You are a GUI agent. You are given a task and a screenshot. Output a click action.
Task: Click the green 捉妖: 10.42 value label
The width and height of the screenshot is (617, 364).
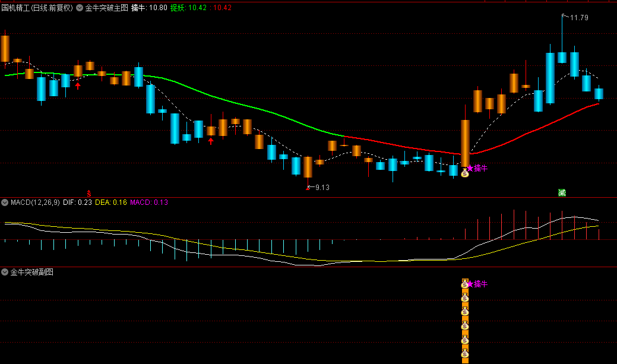188,8
